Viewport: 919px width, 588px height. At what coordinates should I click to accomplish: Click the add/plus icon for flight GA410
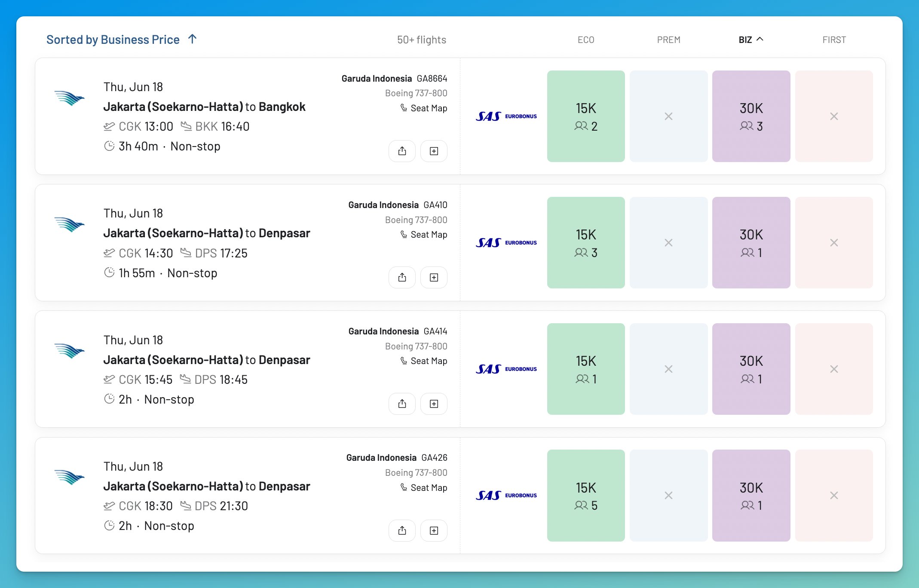coord(434,277)
